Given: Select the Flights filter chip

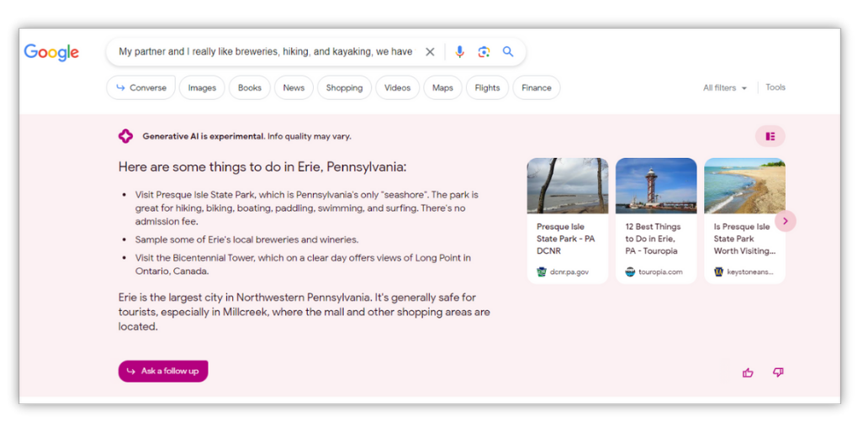Looking at the screenshot, I should click(x=487, y=88).
